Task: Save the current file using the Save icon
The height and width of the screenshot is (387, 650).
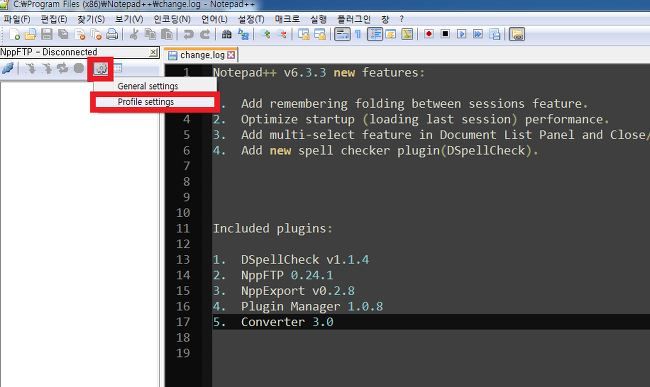Action: pyautogui.click(x=46, y=34)
